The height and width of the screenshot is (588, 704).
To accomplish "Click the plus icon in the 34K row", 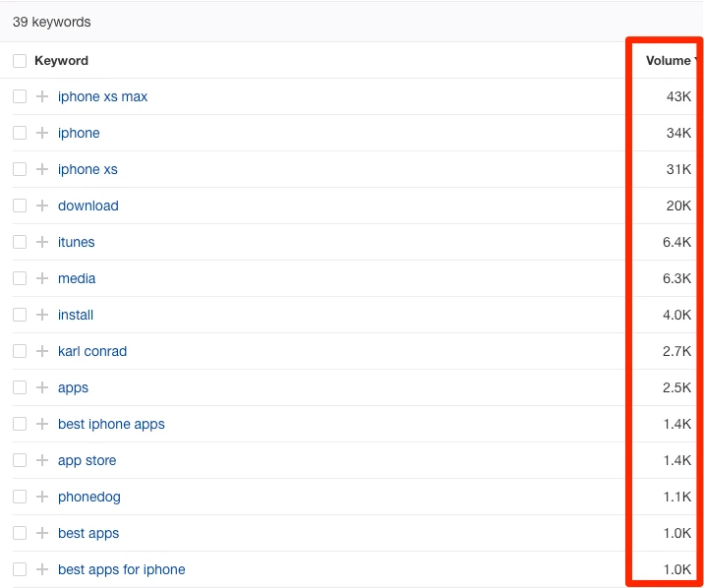I will tap(42, 133).
